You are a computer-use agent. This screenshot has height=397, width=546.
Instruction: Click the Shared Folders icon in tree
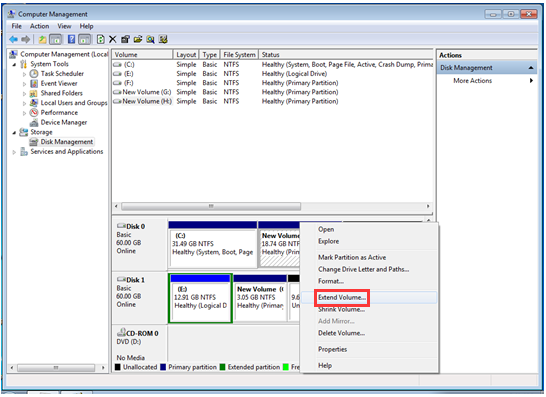click(34, 93)
